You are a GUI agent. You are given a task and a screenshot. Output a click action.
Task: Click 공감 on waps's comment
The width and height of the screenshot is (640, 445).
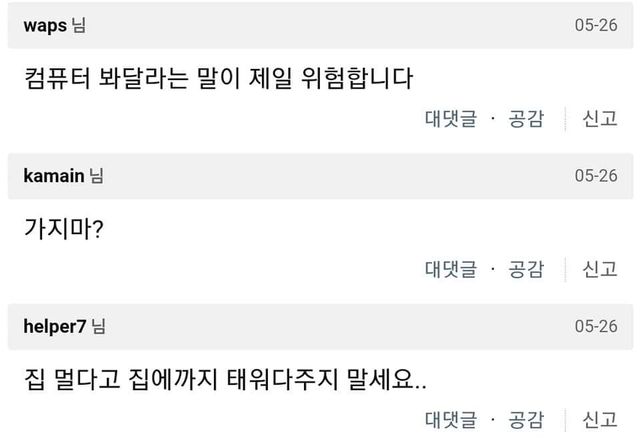point(526,119)
